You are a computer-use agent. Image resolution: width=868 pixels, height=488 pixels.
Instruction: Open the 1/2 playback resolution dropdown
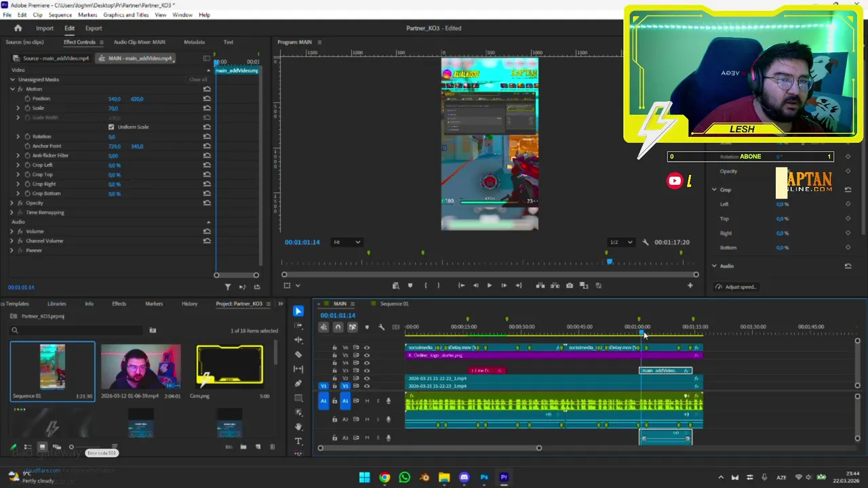(x=620, y=242)
